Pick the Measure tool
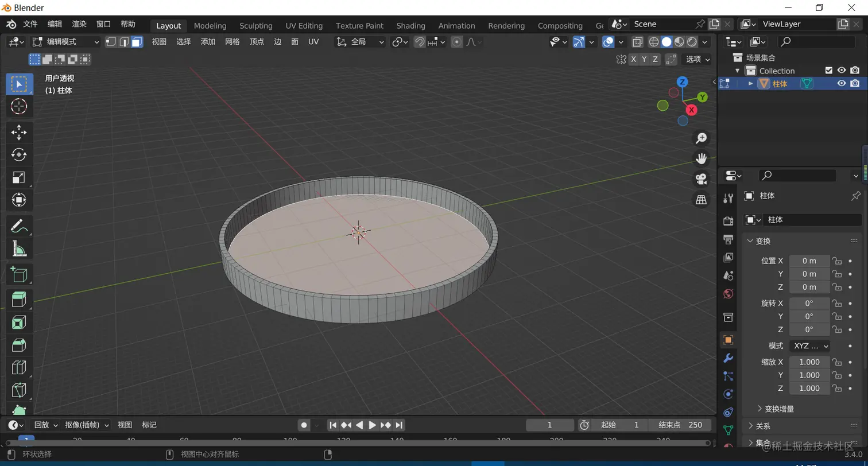The image size is (868, 466). [19, 248]
